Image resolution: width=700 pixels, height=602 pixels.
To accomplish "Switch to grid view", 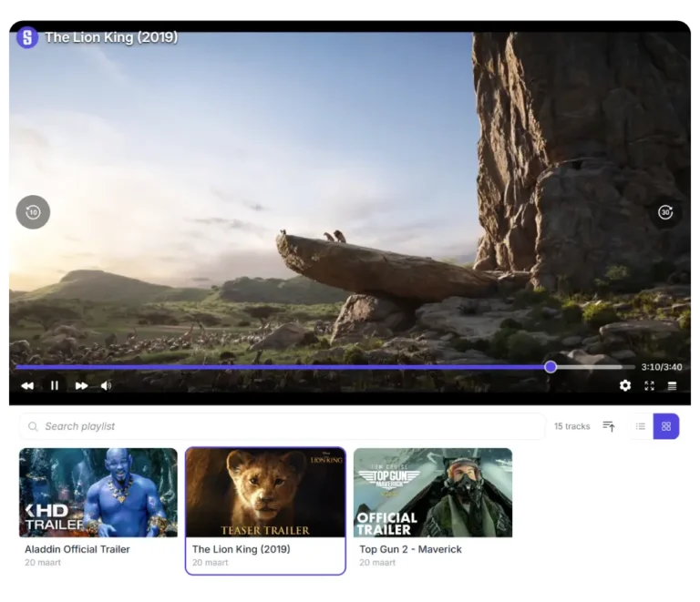I will tap(666, 427).
